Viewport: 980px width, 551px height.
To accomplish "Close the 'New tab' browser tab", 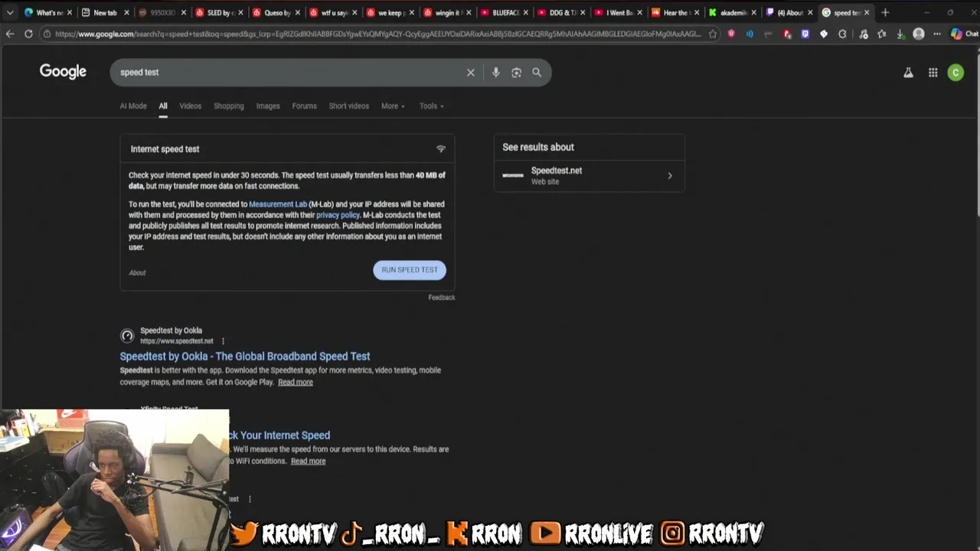I will pyautogui.click(x=126, y=12).
